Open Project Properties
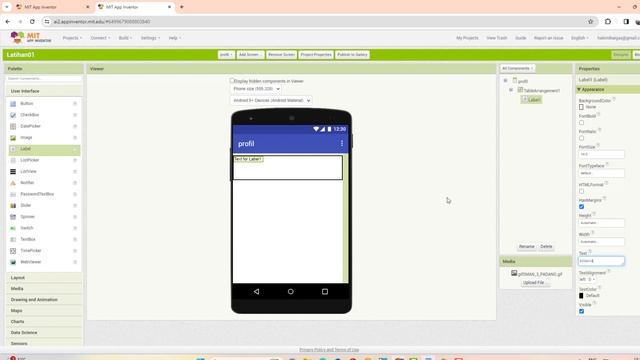Image resolution: width=640 pixels, height=360 pixels. click(x=316, y=55)
